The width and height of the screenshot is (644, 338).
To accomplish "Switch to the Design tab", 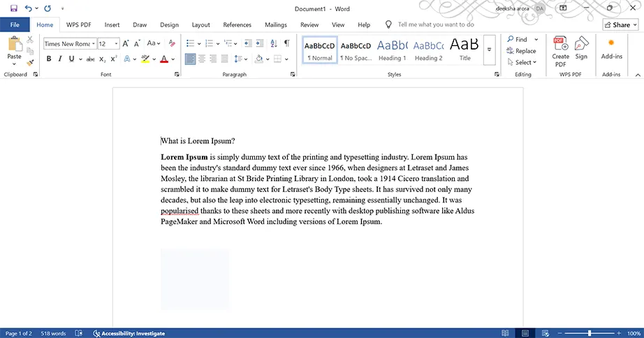I will 169,24.
